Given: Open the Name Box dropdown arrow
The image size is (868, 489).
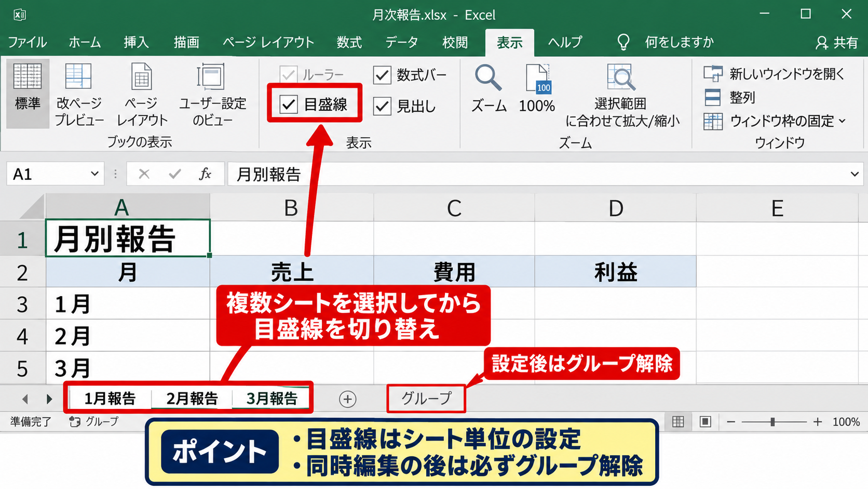Looking at the screenshot, I should [x=94, y=174].
